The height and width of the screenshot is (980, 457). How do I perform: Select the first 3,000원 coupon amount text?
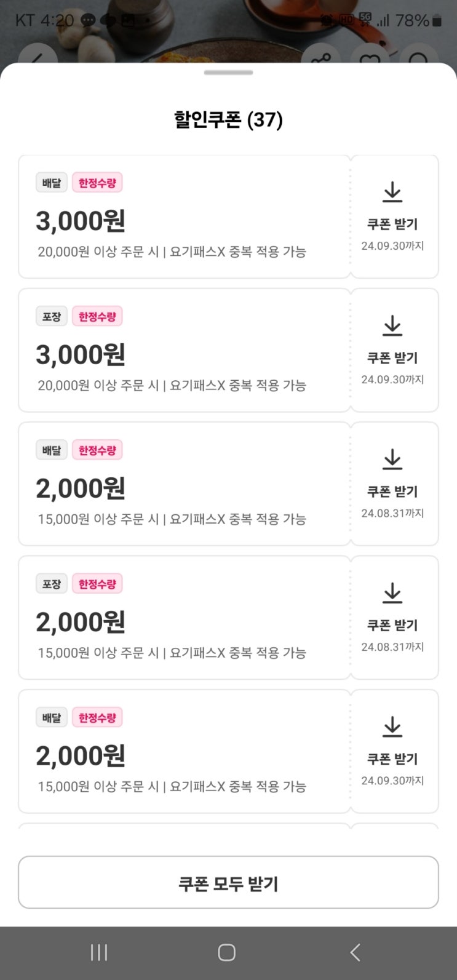[x=81, y=221]
